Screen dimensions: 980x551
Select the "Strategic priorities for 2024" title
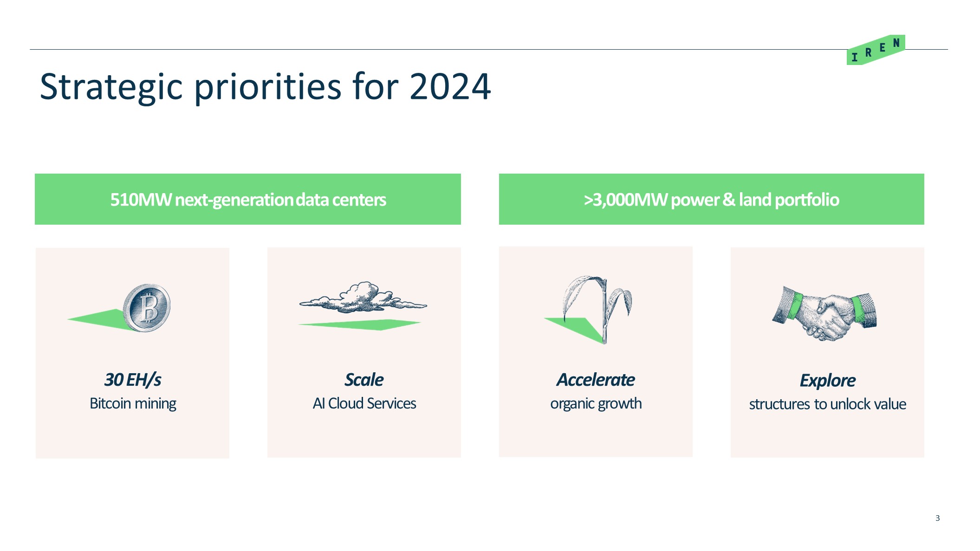265,87
